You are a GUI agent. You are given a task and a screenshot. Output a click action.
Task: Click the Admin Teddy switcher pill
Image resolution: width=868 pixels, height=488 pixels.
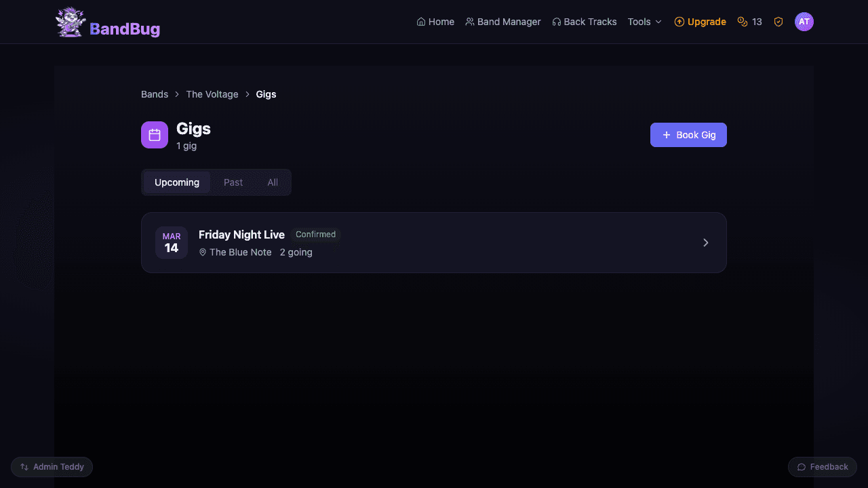pyautogui.click(x=52, y=467)
